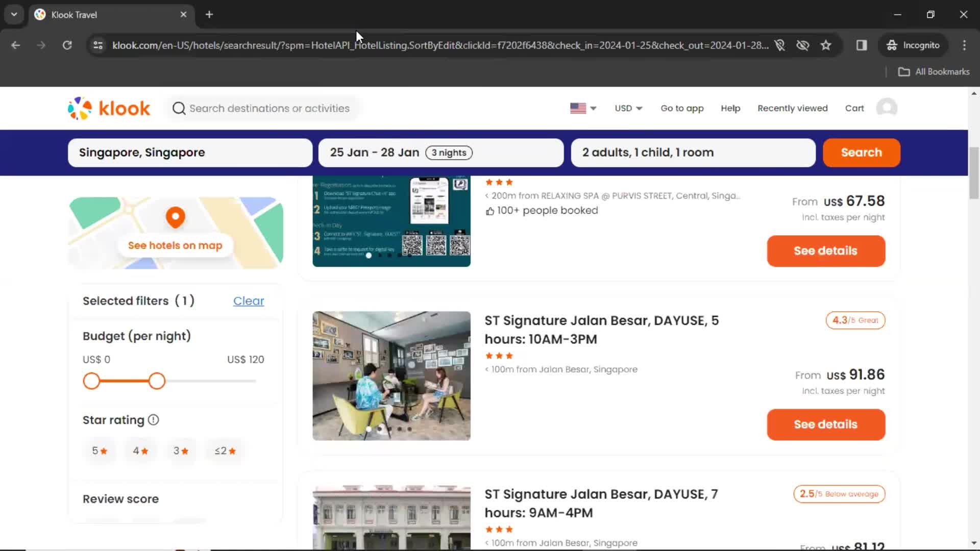980x551 pixels.
Task: Click the scrollbar up arrow
Action: pyautogui.click(x=974, y=93)
